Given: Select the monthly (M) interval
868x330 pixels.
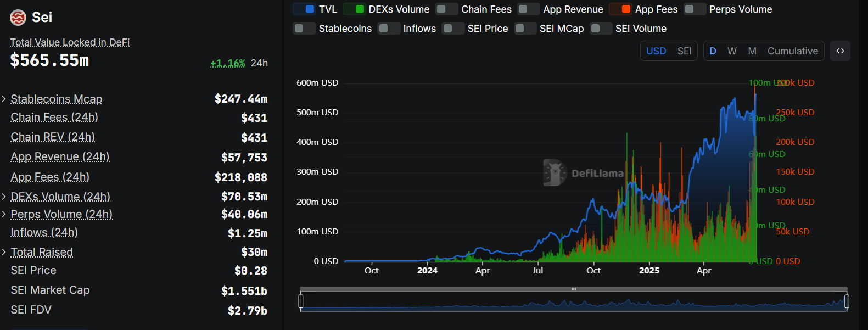Looking at the screenshot, I should [x=752, y=51].
